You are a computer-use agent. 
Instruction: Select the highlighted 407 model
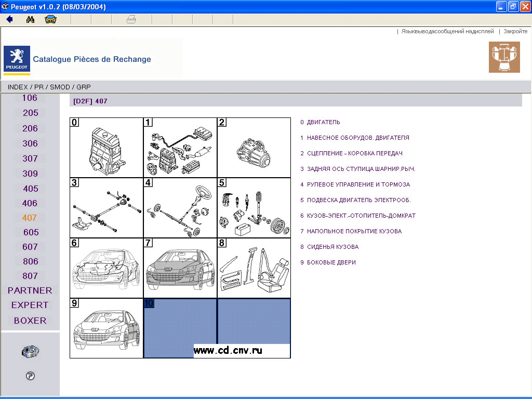click(x=30, y=218)
